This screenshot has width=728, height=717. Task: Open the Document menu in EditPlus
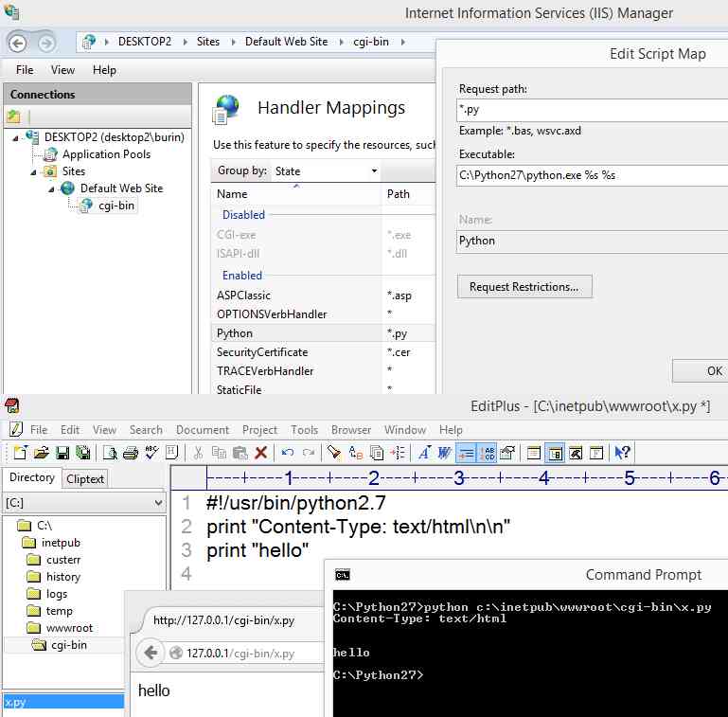(x=202, y=430)
